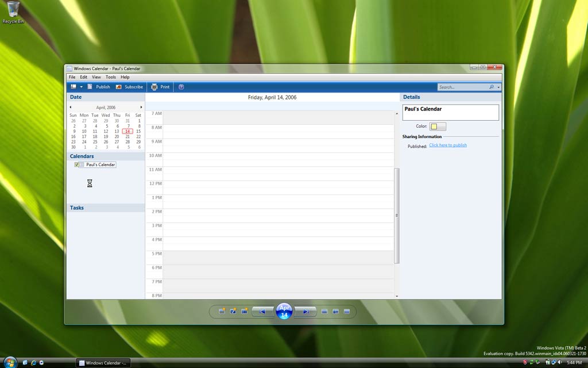This screenshot has height=368, width=588.
Task: Click the New Appointment icon in bottom bar
Action: pyautogui.click(x=222, y=312)
